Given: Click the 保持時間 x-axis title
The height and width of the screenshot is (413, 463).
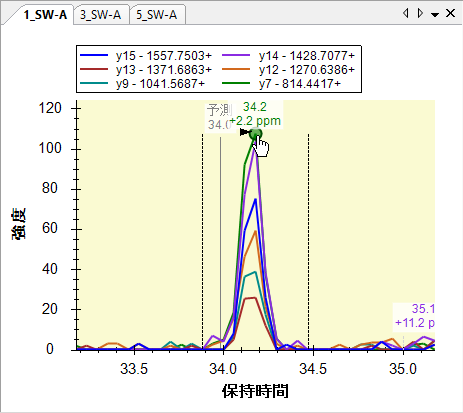Looking at the screenshot, I should point(255,391).
